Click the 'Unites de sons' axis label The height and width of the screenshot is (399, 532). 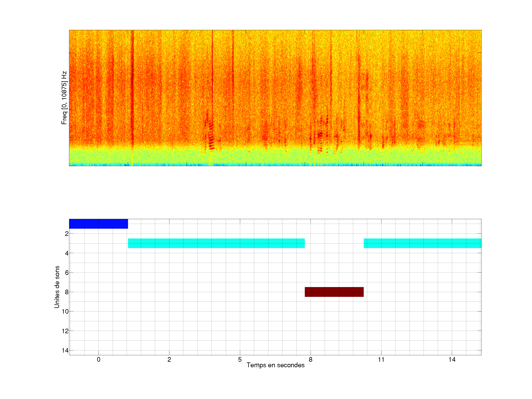pyautogui.click(x=57, y=287)
